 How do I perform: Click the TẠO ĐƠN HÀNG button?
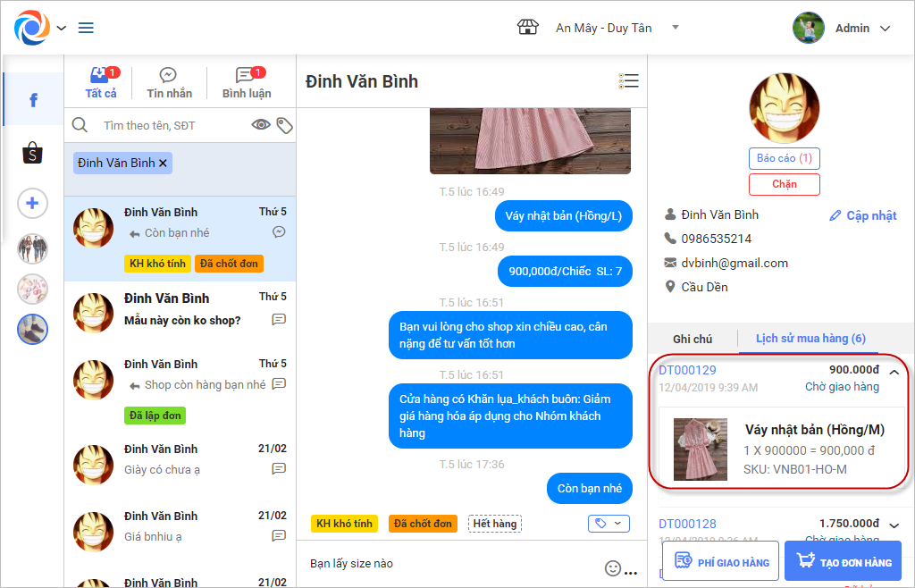[x=844, y=561]
